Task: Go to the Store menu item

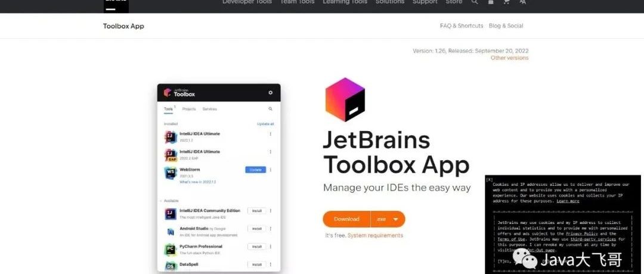Action: [454, 2]
